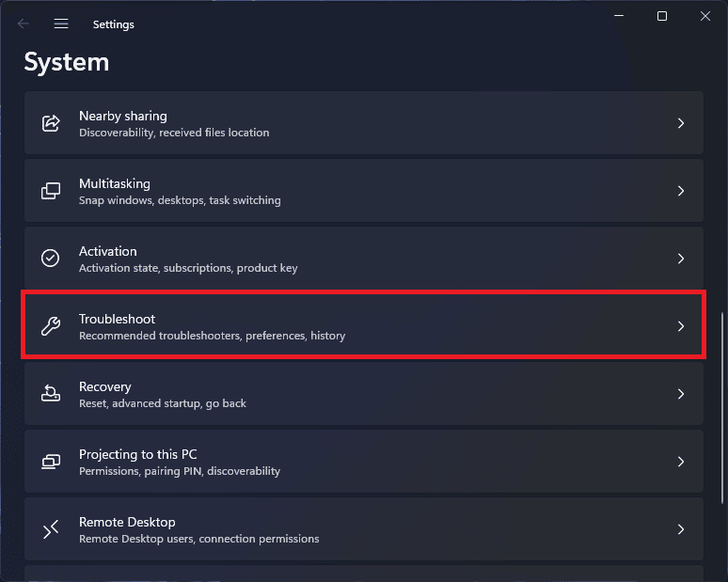Click the Multitasking overlapping windows icon
The width and height of the screenshot is (728, 582).
coord(51,191)
